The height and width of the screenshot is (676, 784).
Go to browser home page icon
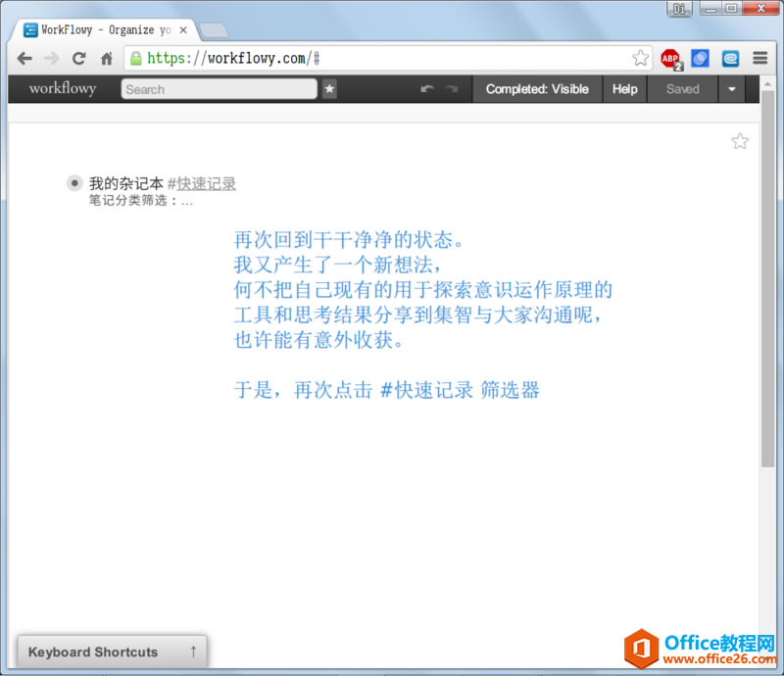(107, 59)
